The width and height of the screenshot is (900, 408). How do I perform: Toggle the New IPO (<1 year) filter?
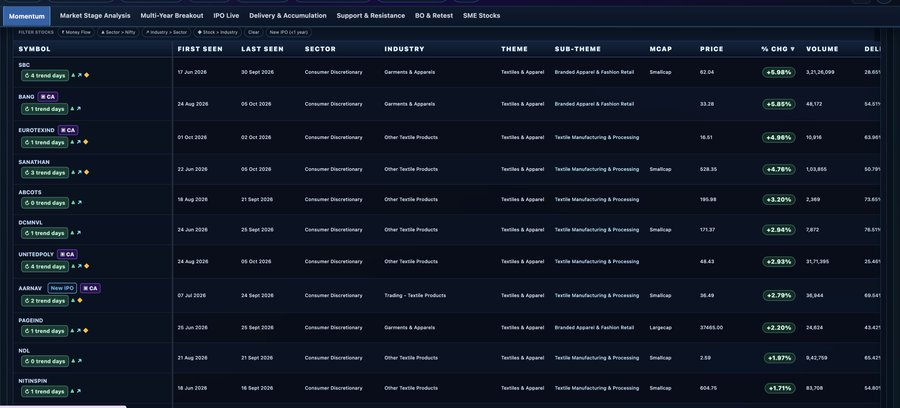(289, 33)
